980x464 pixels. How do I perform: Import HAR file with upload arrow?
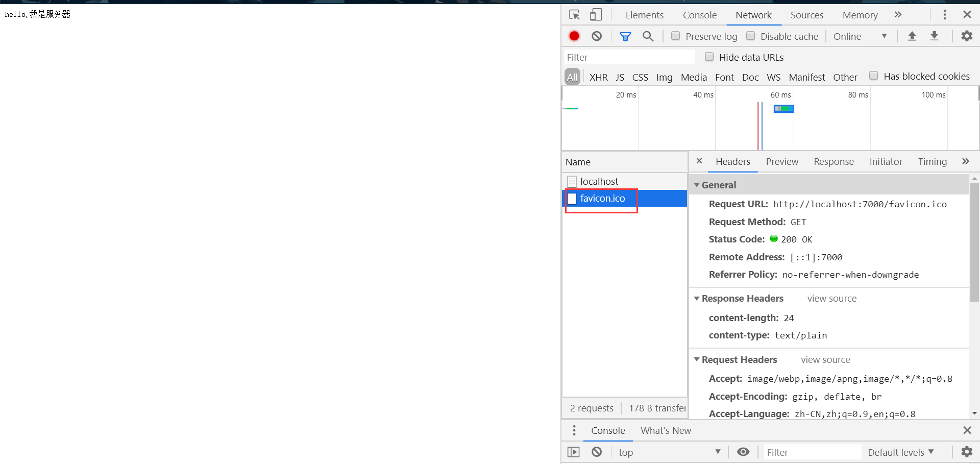(x=912, y=36)
